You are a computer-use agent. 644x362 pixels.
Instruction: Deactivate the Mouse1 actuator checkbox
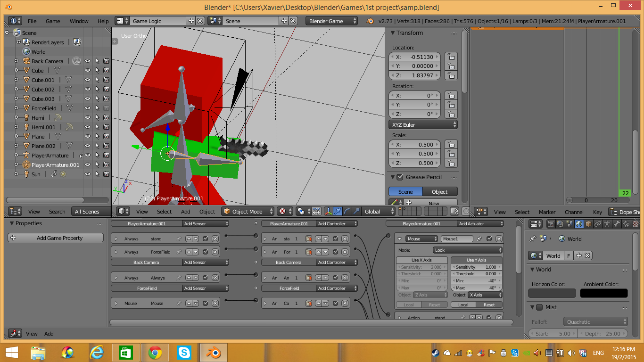[489, 239]
